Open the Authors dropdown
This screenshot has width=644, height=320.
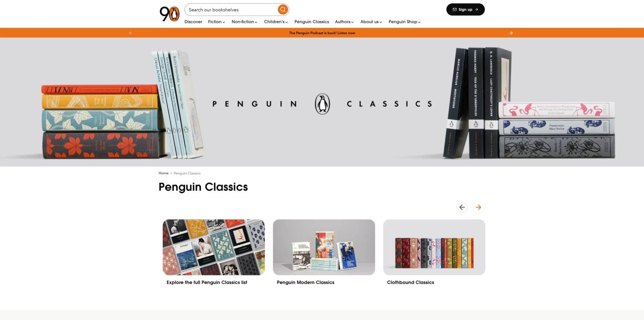point(344,22)
